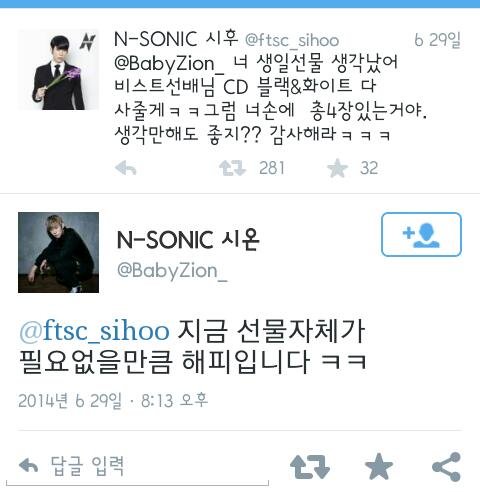Image resolution: width=480 pixels, height=492 pixels.
Task: Tap the gray @BabyZion_ handle
Action: tap(172, 271)
